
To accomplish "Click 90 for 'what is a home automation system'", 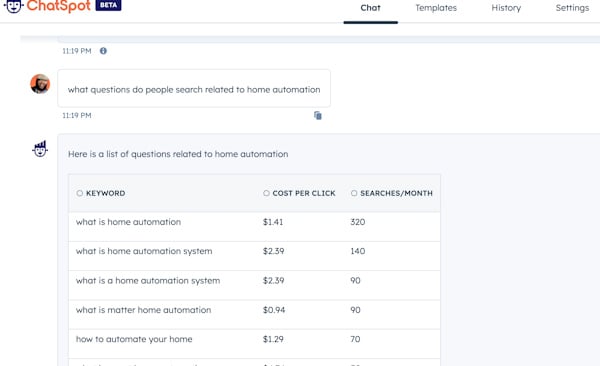I will click(x=355, y=281).
